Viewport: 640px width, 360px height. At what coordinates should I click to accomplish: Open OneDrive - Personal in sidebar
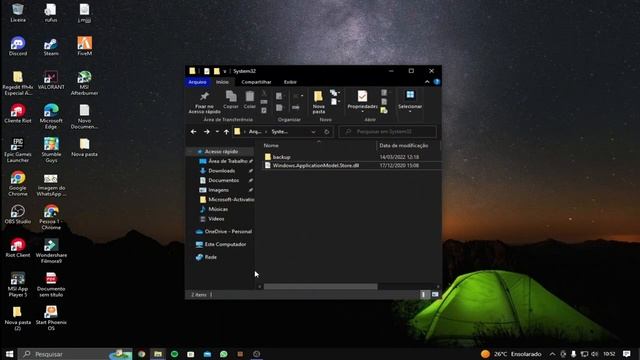tap(228, 231)
